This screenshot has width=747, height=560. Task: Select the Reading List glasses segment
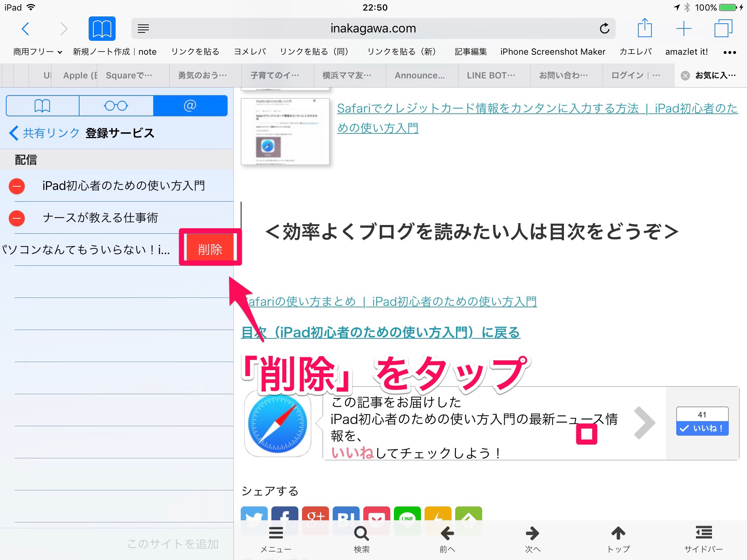click(116, 106)
